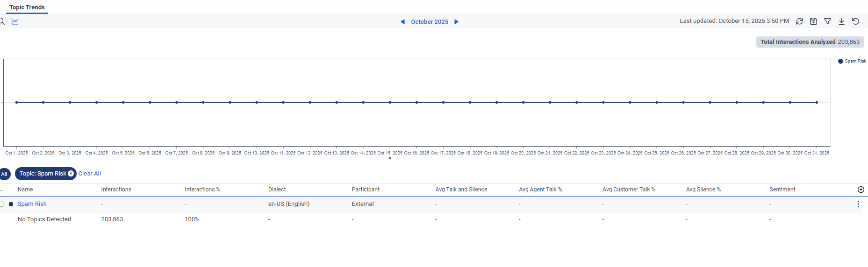
Task: Download the topic trends export
Action: tap(841, 21)
